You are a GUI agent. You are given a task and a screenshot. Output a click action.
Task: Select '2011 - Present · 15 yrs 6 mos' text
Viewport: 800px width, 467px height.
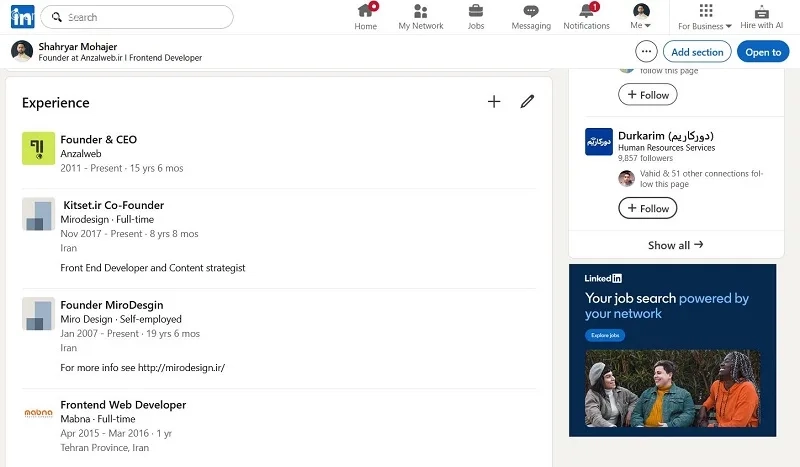coord(121,168)
